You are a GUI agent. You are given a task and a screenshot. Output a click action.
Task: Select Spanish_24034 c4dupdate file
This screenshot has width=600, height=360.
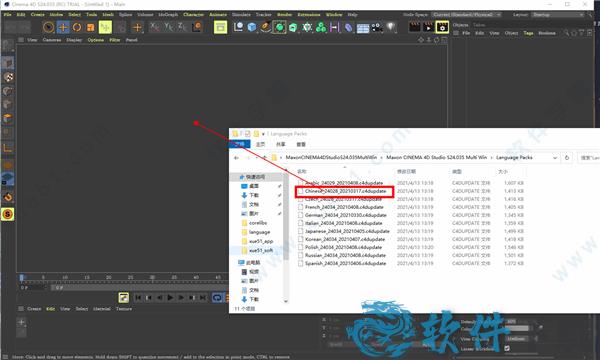click(345, 263)
